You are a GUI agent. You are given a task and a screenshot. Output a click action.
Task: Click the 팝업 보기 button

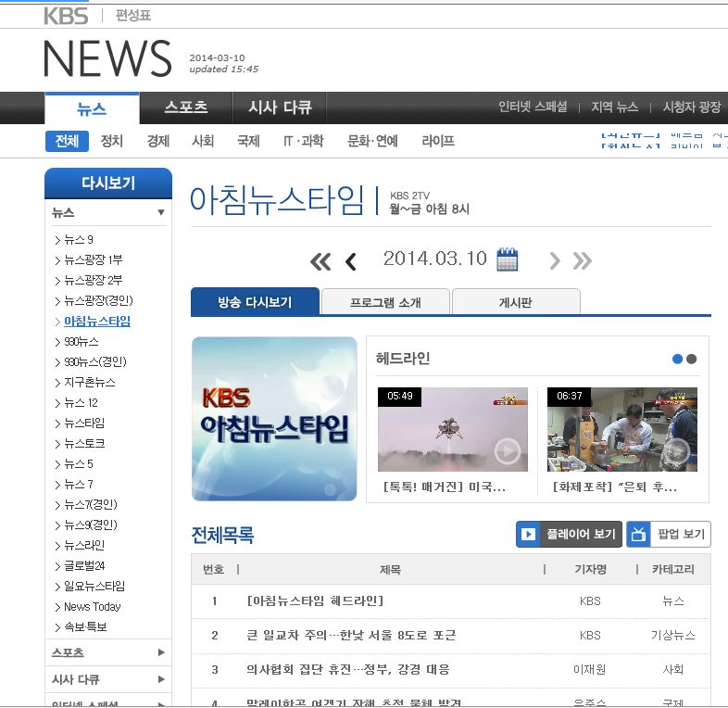coord(669,534)
